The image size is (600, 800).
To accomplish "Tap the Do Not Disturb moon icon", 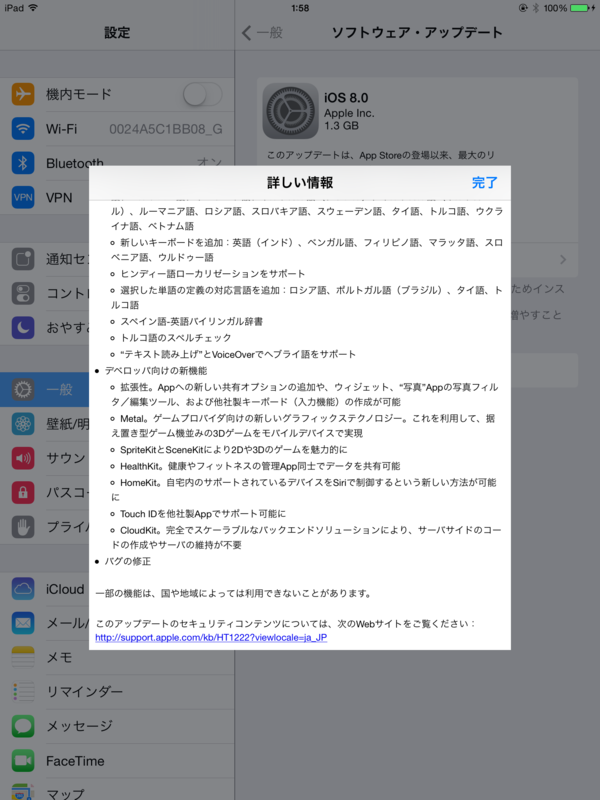I will (x=23, y=328).
